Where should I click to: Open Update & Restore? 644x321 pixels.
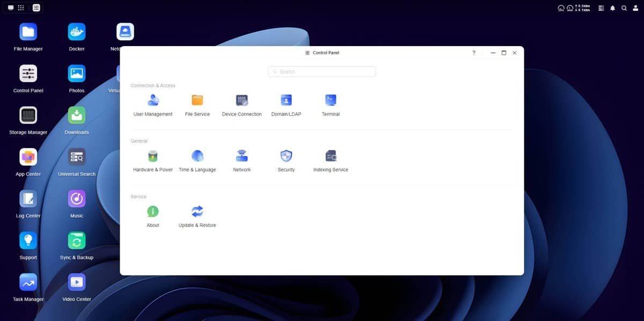197,212
